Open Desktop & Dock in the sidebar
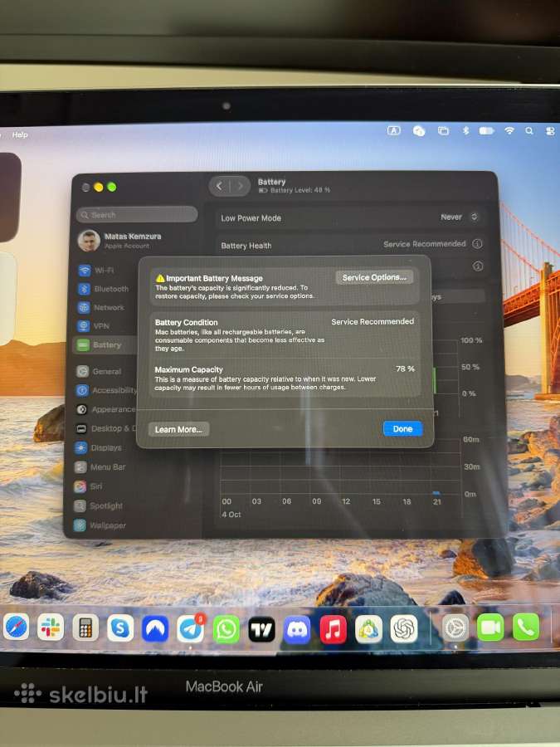Screen dimensions: 560x747 pos(105,428)
